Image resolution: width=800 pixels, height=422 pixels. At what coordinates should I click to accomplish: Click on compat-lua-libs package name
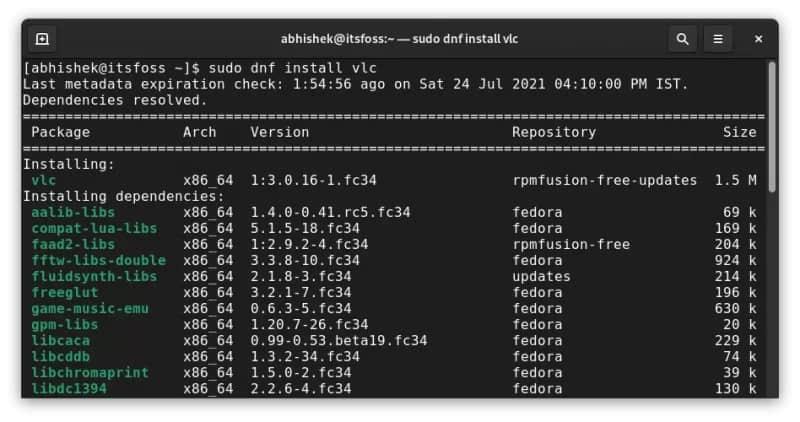[94, 228]
